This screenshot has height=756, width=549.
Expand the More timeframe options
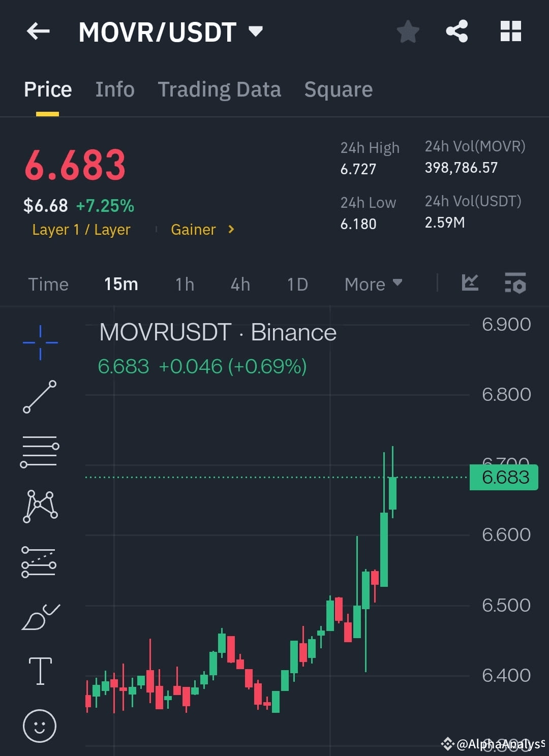pyautogui.click(x=373, y=285)
